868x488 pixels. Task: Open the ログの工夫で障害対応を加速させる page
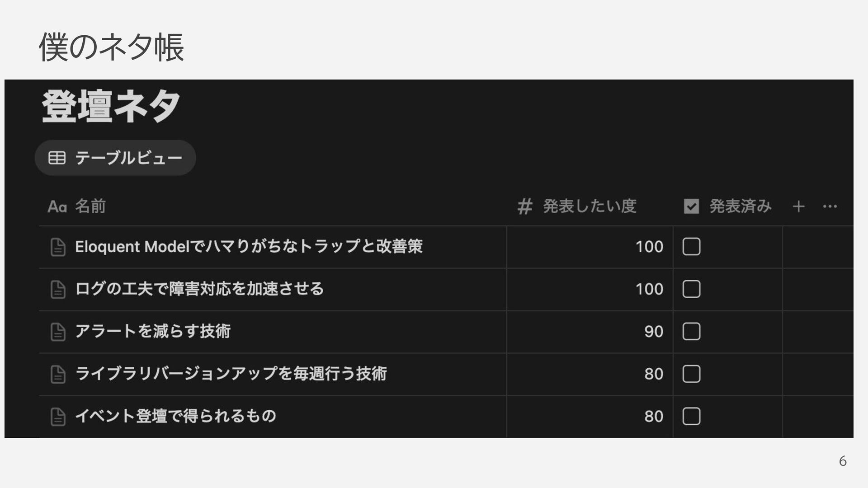[x=199, y=289]
